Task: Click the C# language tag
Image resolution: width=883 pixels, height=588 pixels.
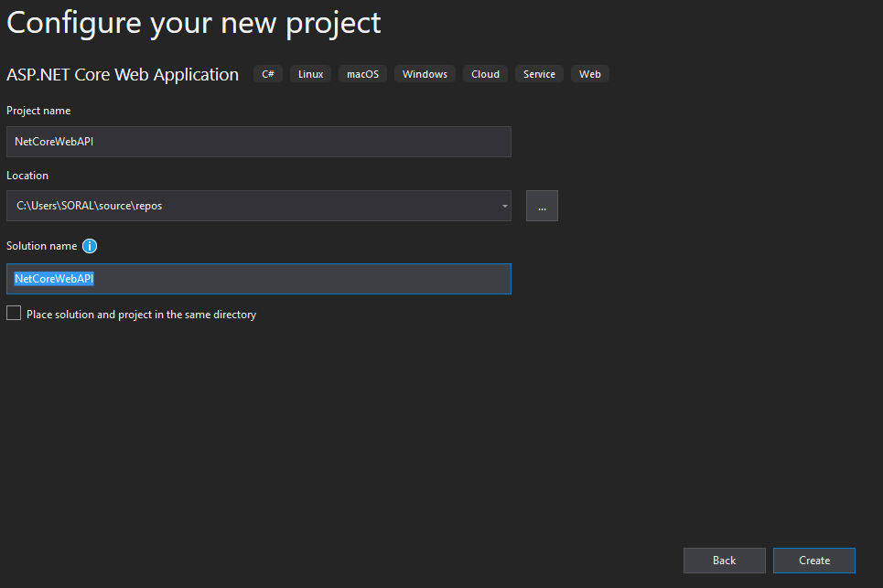Action: (268, 74)
